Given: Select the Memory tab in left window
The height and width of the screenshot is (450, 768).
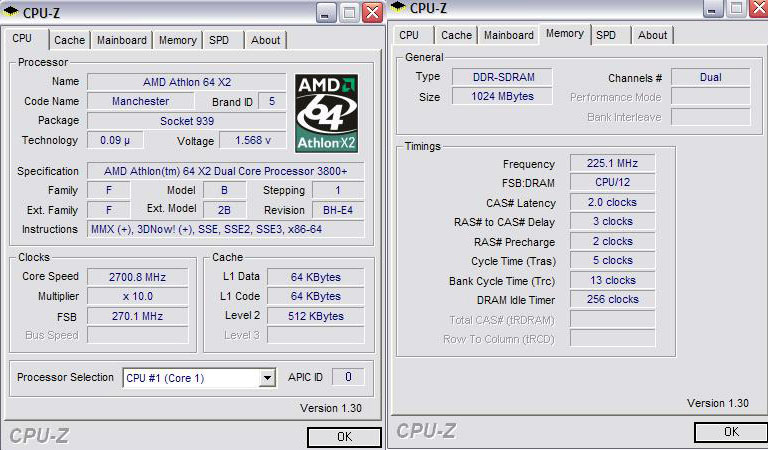Looking at the screenshot, I should (177, 40).
